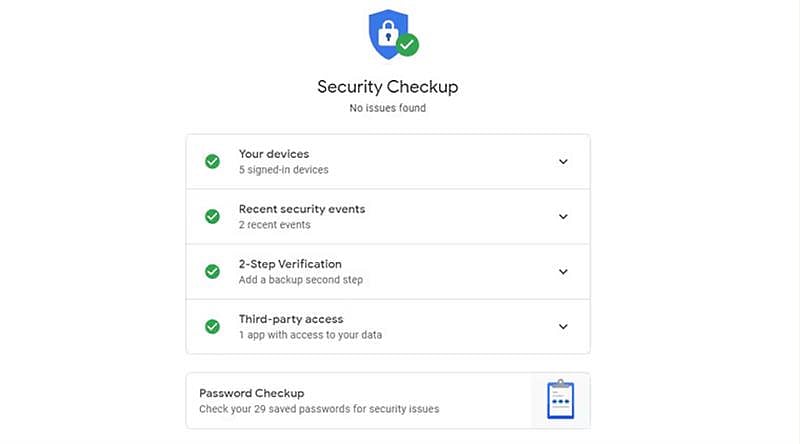
Task: Click Check your 29 saved passwords text
Action: [x=319, y=409]
